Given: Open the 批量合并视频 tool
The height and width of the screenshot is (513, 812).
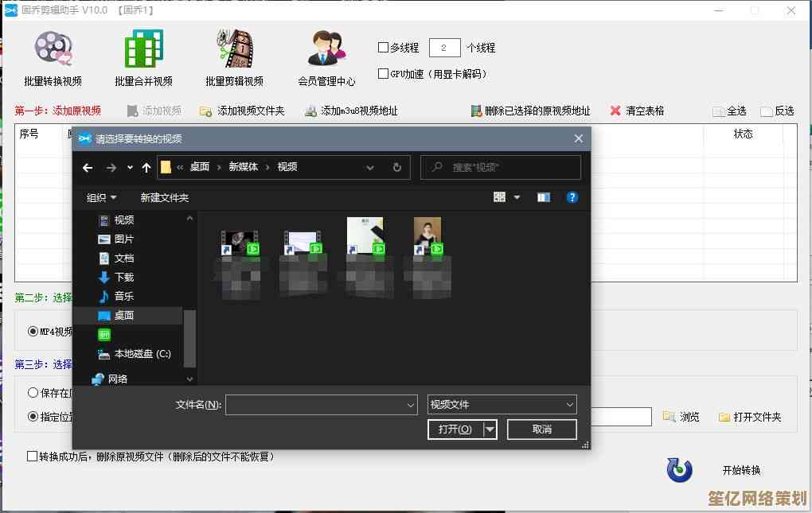Looking at the screenshot, I should (143, 49).
